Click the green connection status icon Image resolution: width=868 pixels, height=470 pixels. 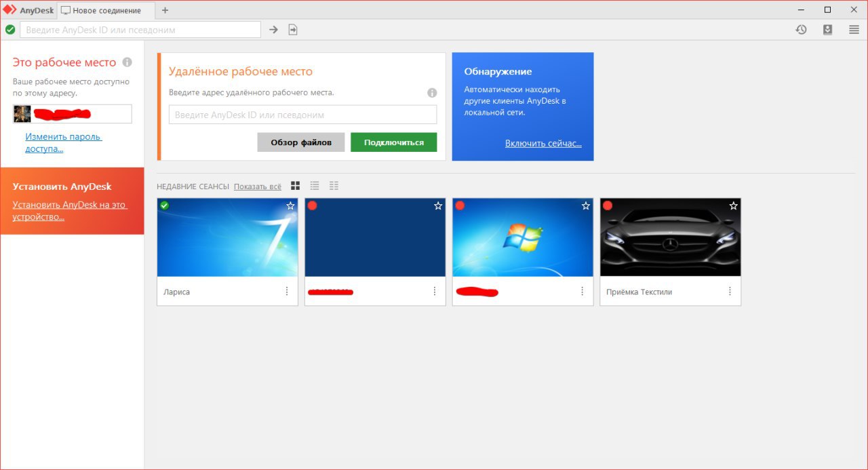9,30
